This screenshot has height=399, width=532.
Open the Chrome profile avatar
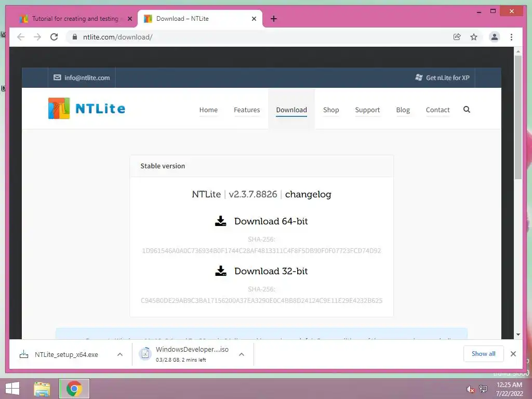495,37
